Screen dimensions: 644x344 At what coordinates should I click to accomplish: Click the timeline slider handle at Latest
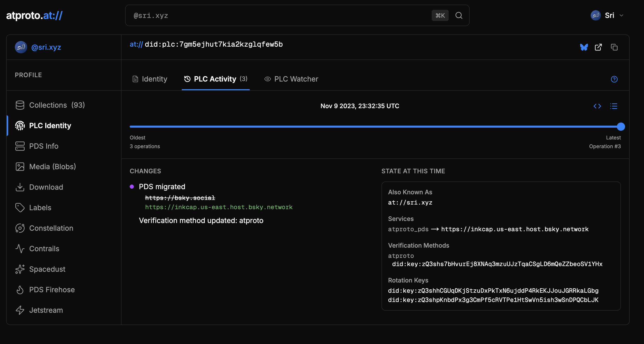(x=621, y=127)
